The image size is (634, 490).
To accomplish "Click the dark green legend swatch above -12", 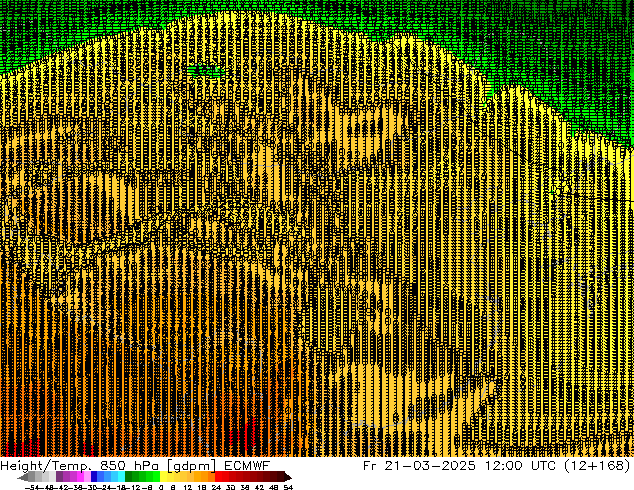I will coord(129,477).
